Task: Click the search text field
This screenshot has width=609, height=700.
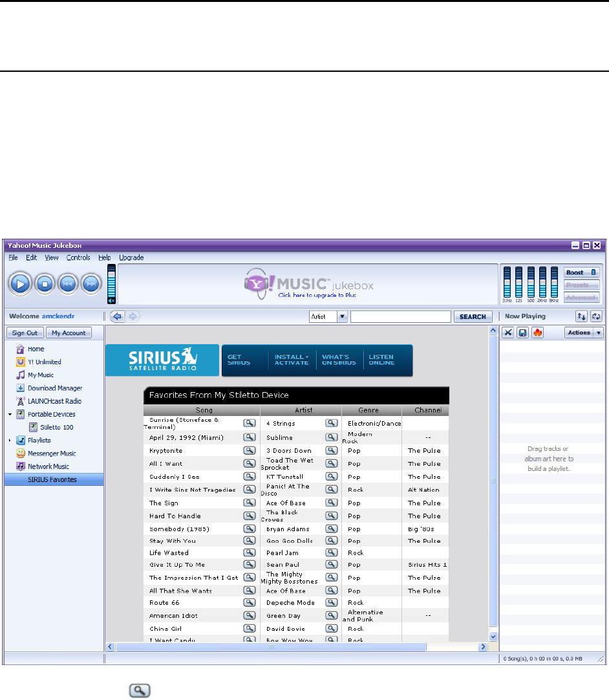Action: click(401, 316)
